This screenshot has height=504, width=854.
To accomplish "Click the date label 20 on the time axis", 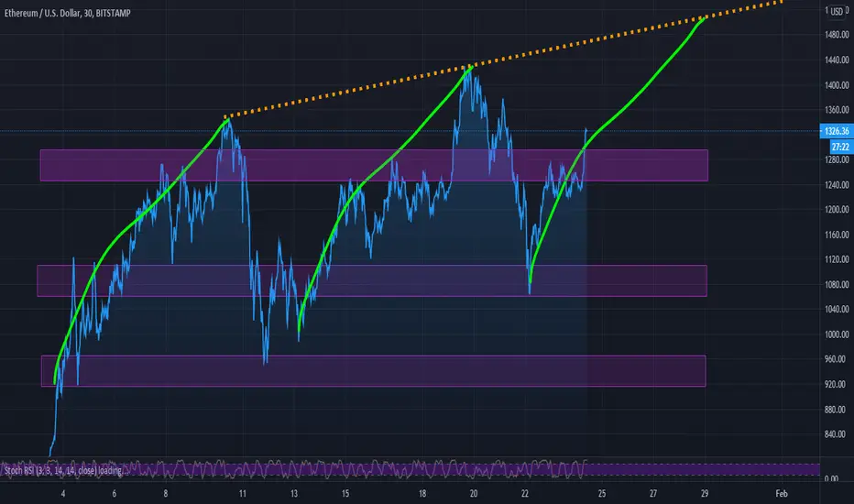I will click(x=474, y=494).
